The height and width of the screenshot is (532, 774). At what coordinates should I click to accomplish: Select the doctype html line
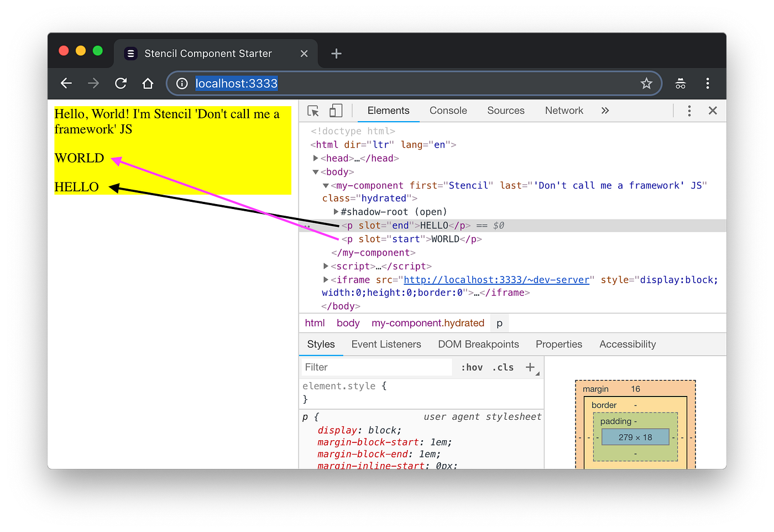pos(353,131)
